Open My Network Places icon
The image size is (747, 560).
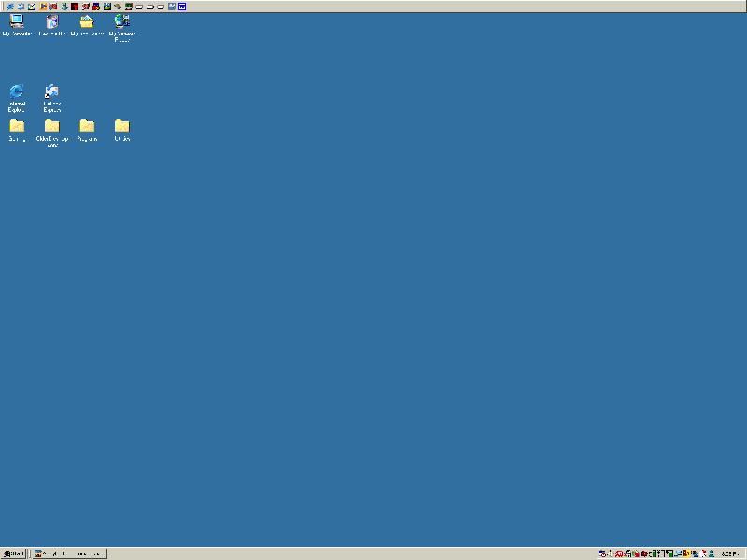tap(121, 22)
